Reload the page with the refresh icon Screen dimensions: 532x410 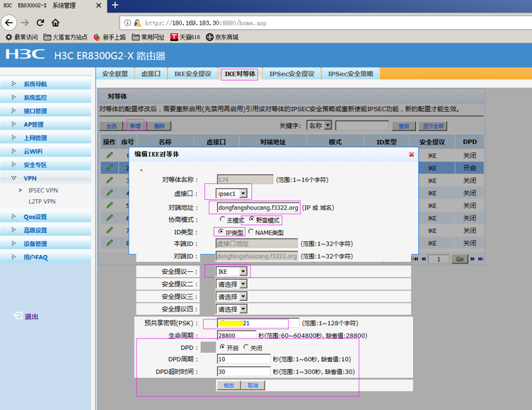(40, 23)
